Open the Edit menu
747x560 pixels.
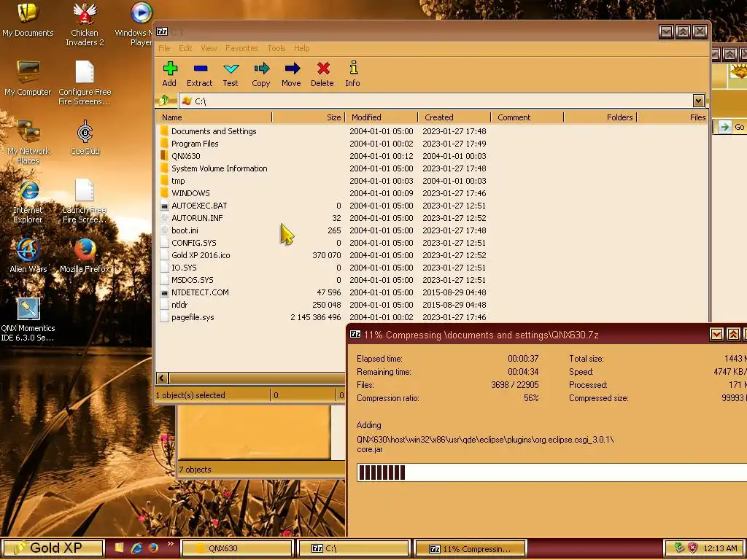185,48
